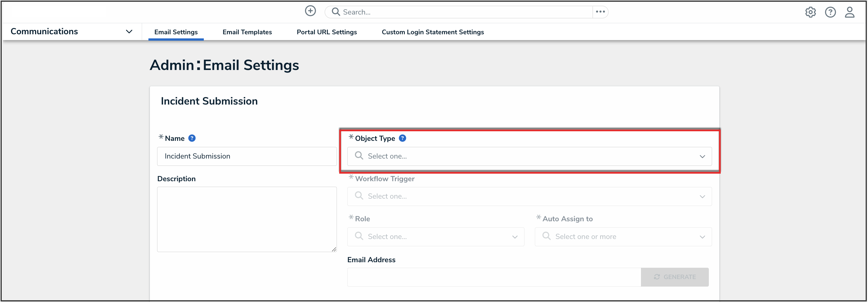
Task: Expand the Role select dropdown
Action: pyautogui.click(x=435, y=237)
